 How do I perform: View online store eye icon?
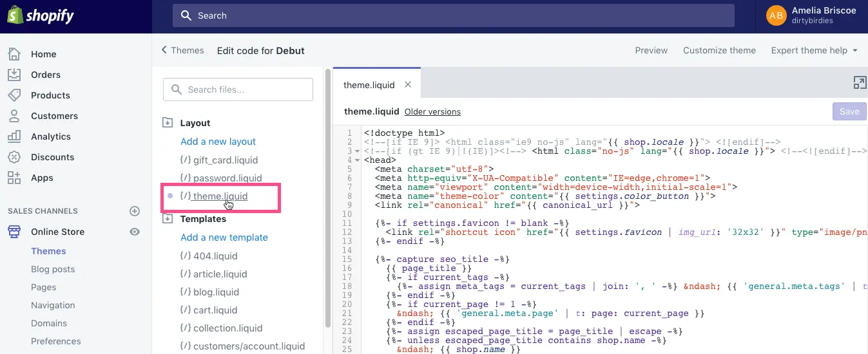click(x=135, y=232)
